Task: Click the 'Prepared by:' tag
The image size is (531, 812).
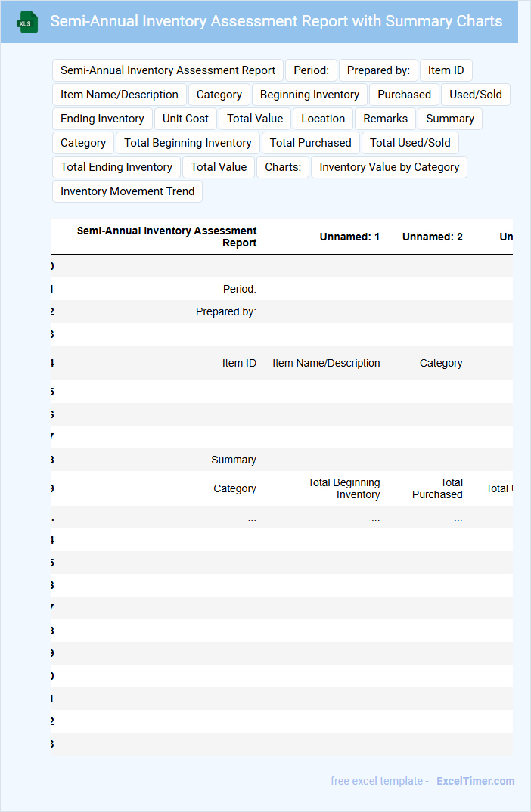Action: (x=378, y=70)
